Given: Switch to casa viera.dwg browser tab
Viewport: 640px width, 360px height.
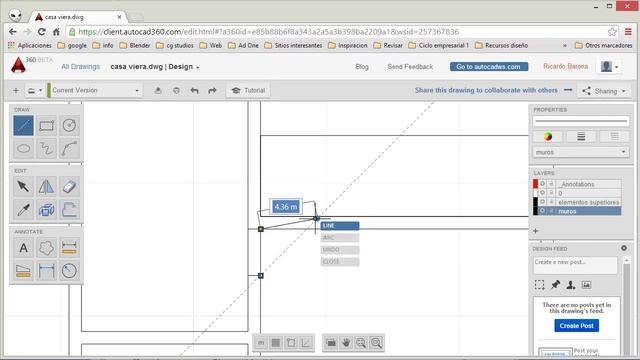Looking at the screenshot, I should tap(78, 17).
